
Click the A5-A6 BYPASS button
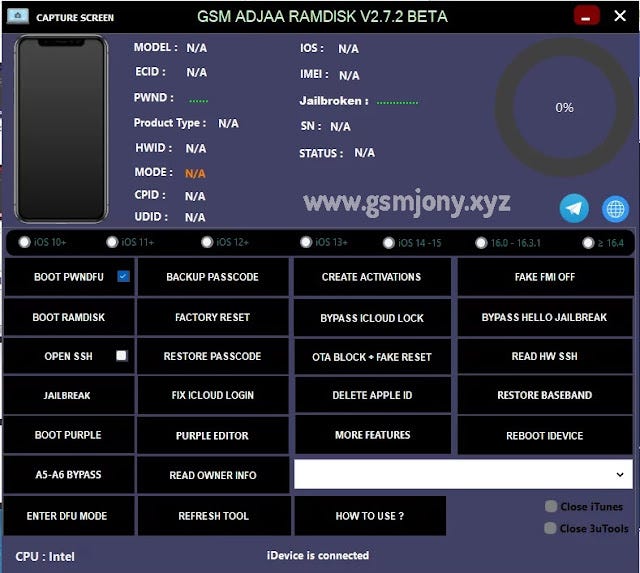click(69, 475)
